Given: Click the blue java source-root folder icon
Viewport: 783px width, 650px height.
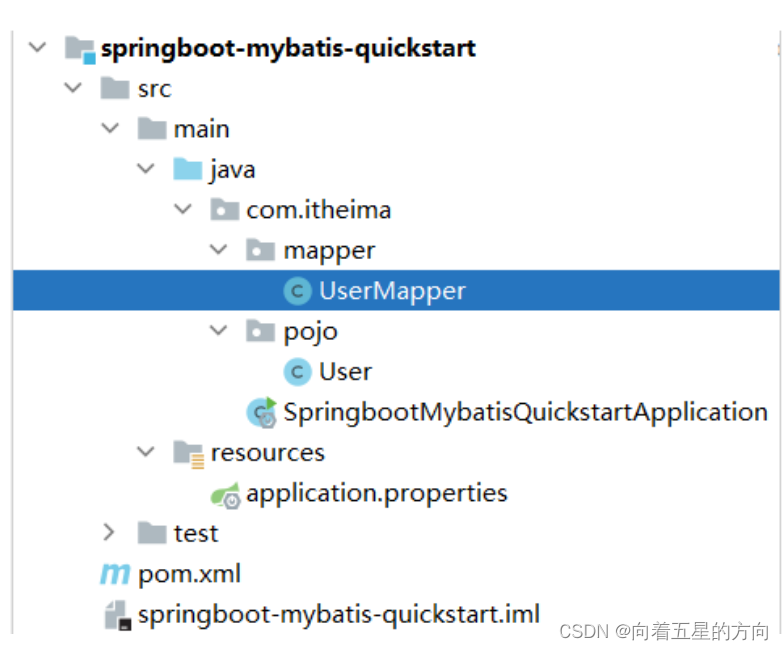Looking at the screenshot, I should (188, 169).
